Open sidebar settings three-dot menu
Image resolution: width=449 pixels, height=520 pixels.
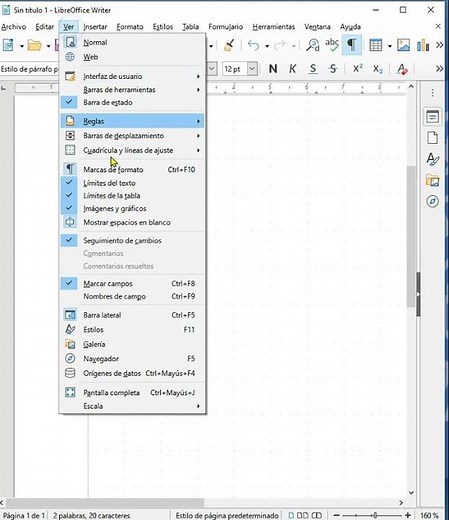(432, 93)
